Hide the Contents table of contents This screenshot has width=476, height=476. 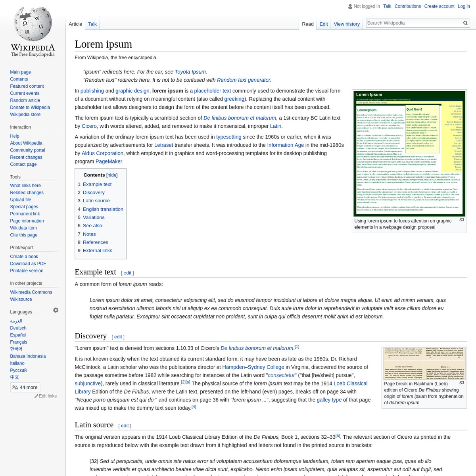tap(111, 175)
